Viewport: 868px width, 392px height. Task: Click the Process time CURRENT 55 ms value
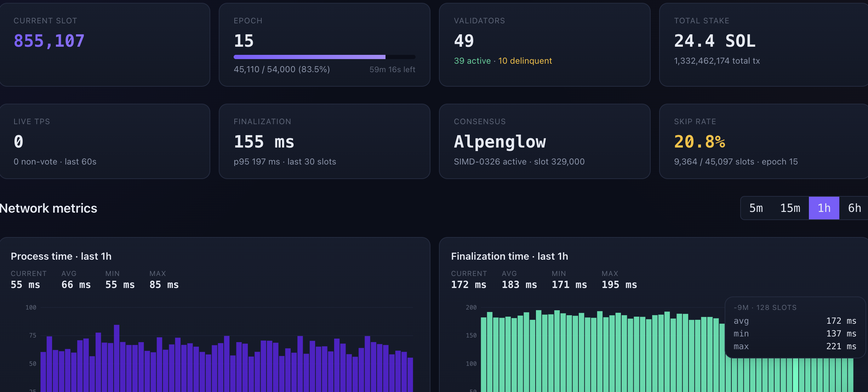pos(25,285)
